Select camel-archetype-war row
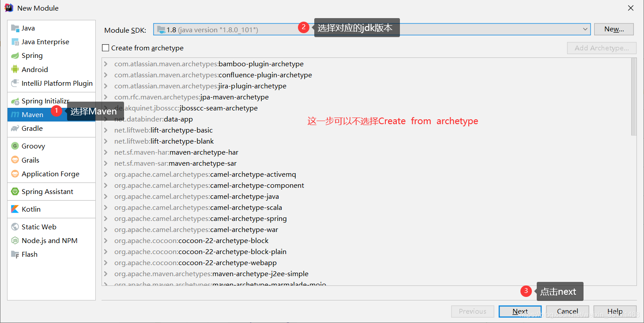Screen dimensions: 644x323 tap(366, 230)
